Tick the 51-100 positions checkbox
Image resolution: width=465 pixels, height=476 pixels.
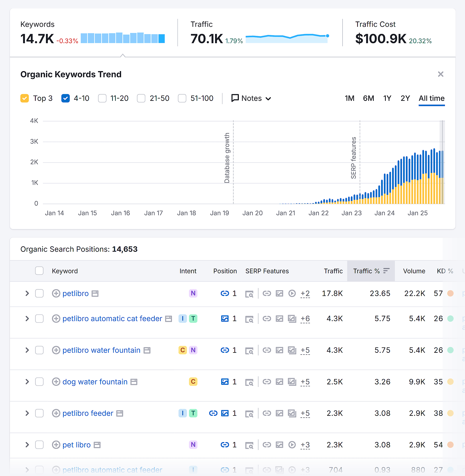(x=182, y=98)
